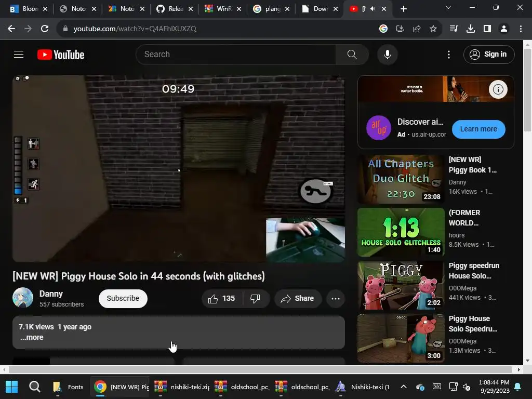Click the horizontal scrollbar thumb

point(260,369)
